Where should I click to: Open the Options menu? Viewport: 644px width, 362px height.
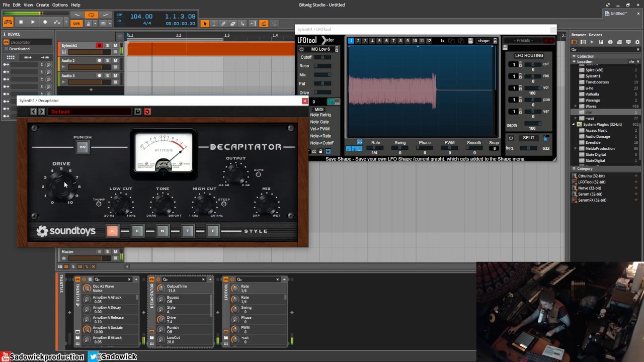(60, 5)
